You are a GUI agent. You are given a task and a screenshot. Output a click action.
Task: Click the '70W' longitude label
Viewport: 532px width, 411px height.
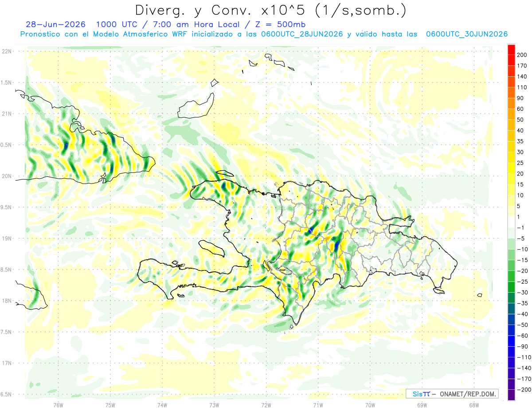tap(370, 405)
